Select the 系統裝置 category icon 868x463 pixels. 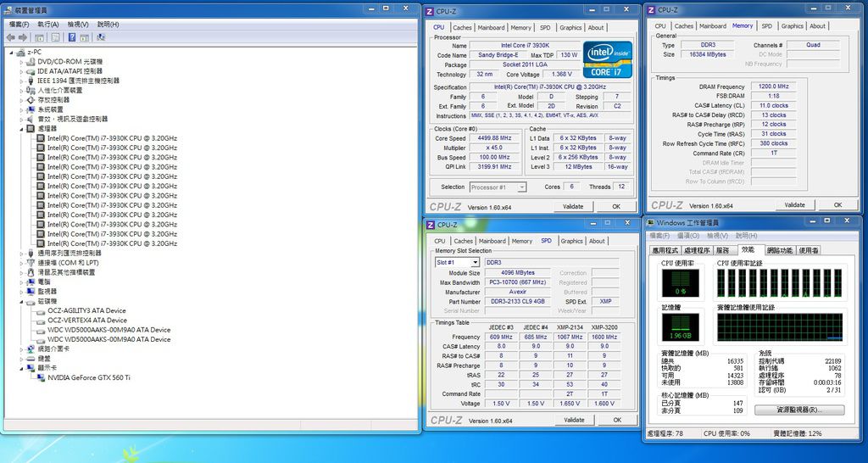pos(31,109)
